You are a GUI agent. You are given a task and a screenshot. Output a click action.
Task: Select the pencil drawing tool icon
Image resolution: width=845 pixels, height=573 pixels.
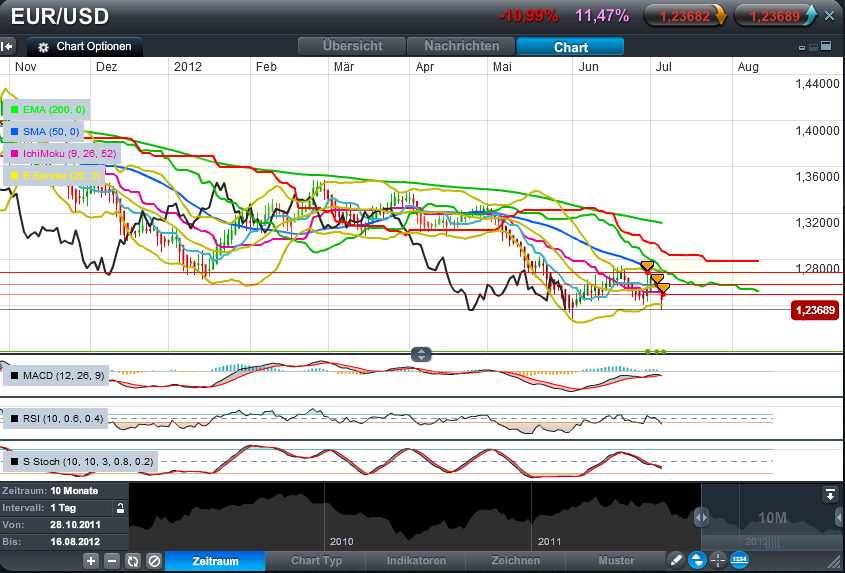click(677, 561)
